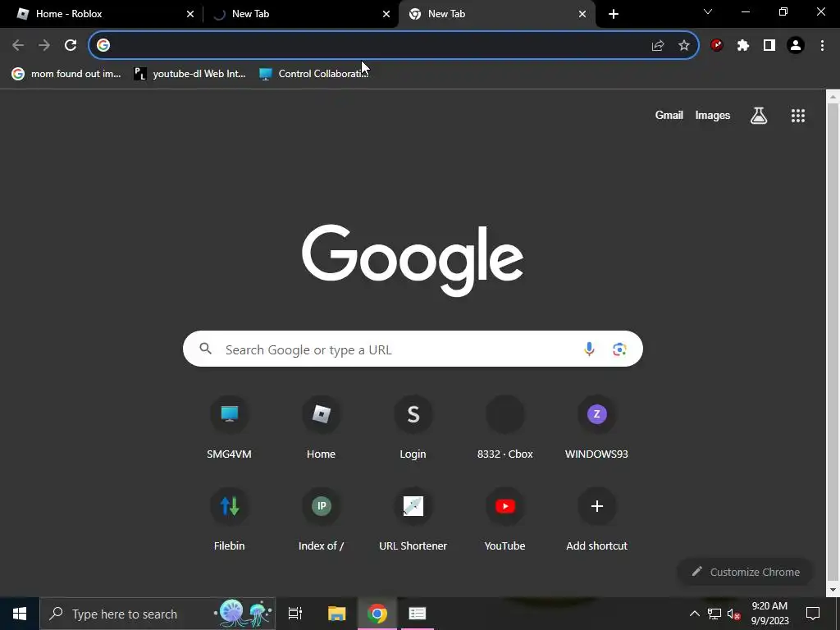This screenshot has width=840, height=630.
Task: Open Index of / shortcut
Action: 321,519
